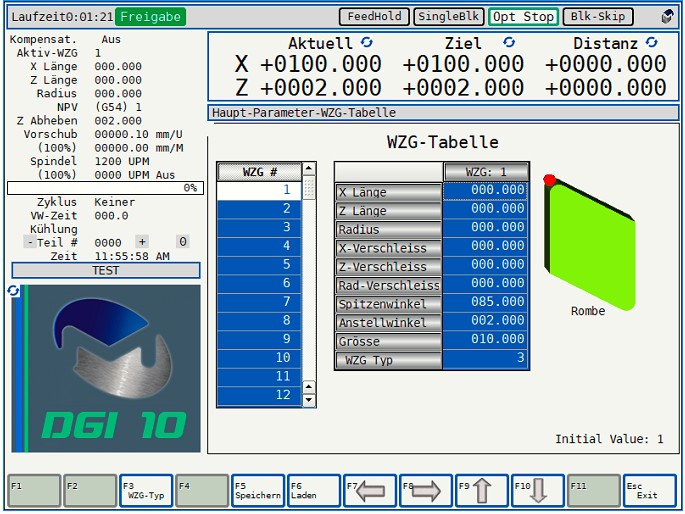The image size is (685, 514).
Task: Click the WZG # column header
Action: pyautogui.click(x=259, y=172)
